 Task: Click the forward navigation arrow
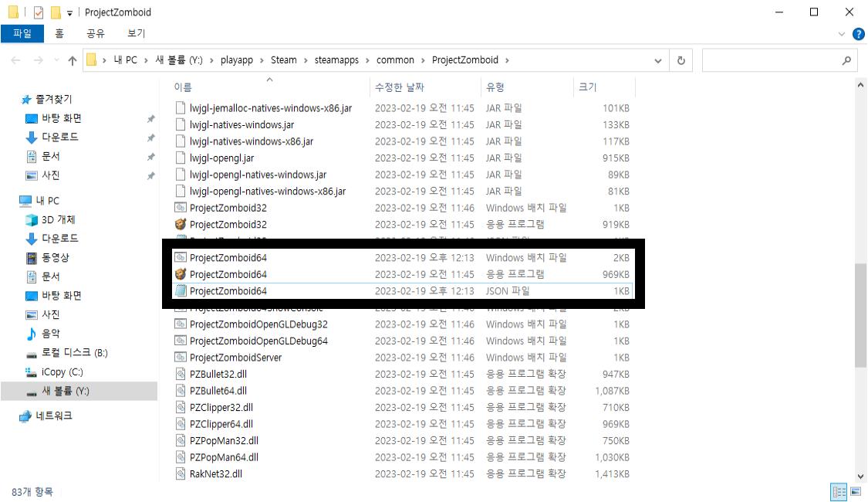click(x=39, y=60)
